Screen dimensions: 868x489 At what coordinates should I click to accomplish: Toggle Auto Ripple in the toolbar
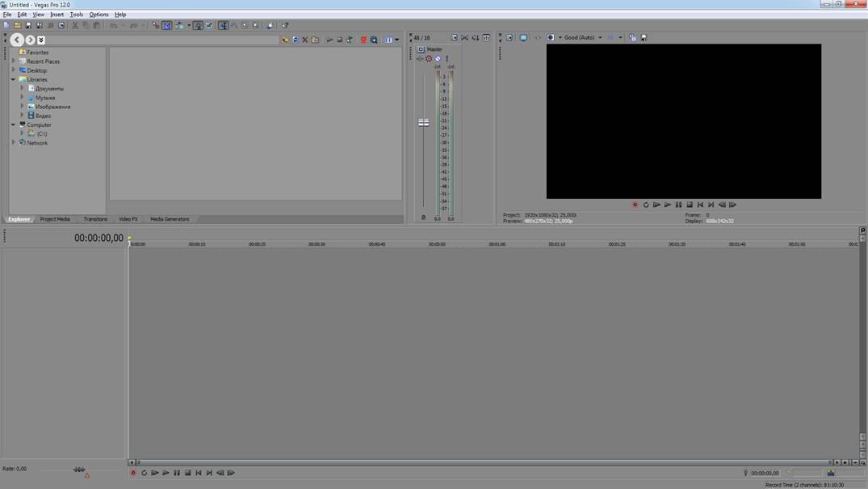coord(179,26)
